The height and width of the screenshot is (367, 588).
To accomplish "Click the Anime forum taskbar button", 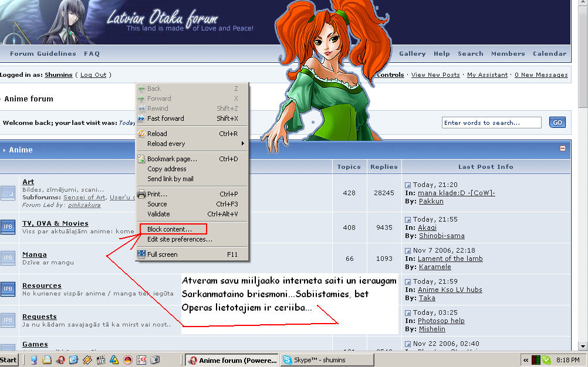I will pos(232,361).
